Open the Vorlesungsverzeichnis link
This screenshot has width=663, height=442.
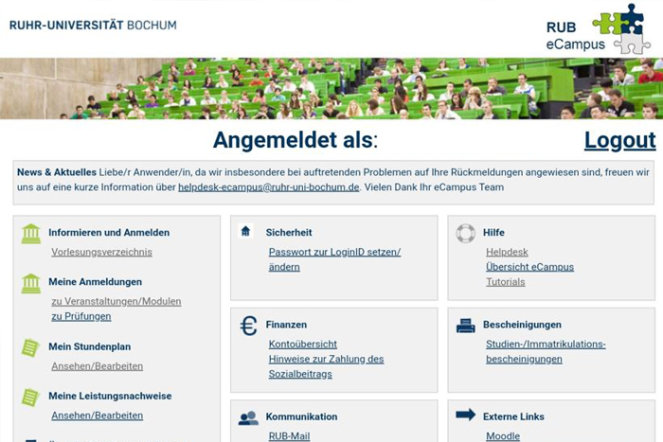click(101, 252)
